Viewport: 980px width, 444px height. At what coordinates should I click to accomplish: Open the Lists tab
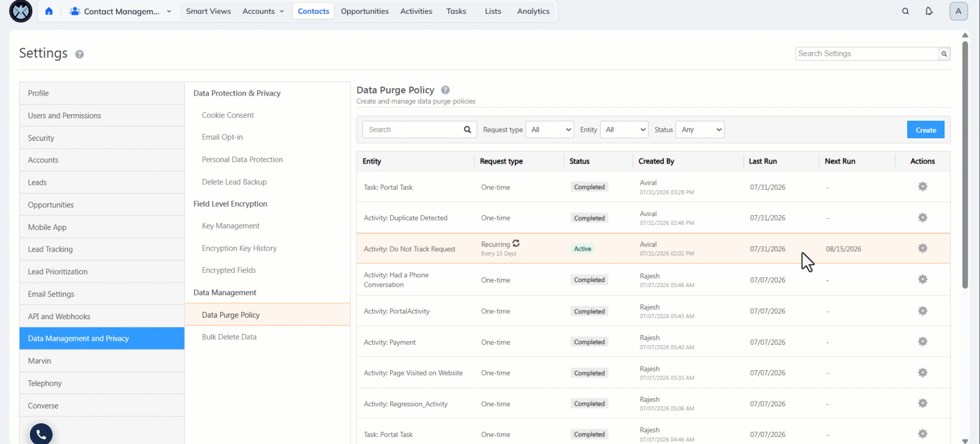click(493, 11)
